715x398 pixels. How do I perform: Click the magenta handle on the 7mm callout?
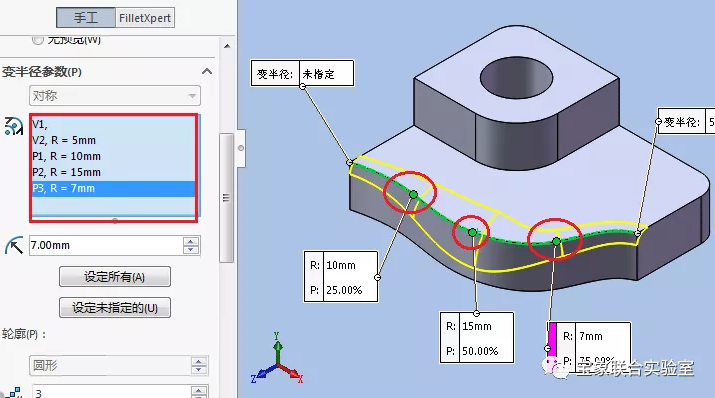pos(552,340)
